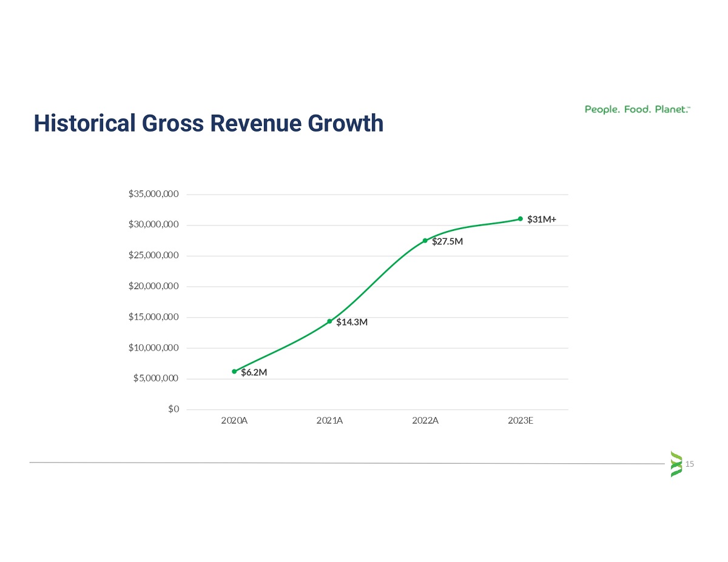Select the '$6.2M' data label
This screenshot has height=562, width=728.
[254, 372]
